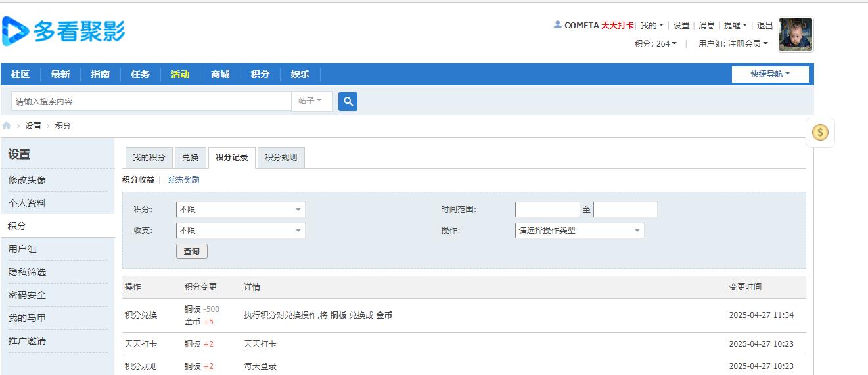Expand the 收支 dropdown
This screenshot has width=868, height=375.
pos(240,231)
